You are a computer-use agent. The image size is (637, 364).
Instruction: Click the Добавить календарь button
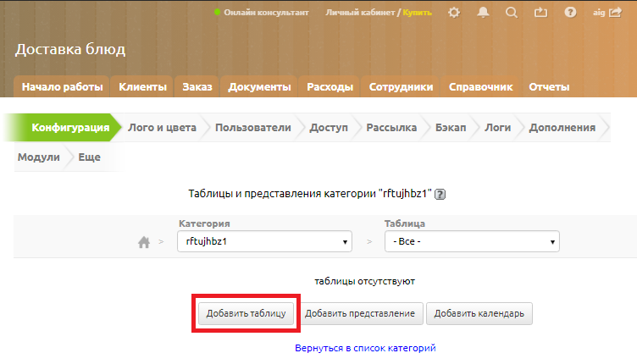click(x=479, y=313)
